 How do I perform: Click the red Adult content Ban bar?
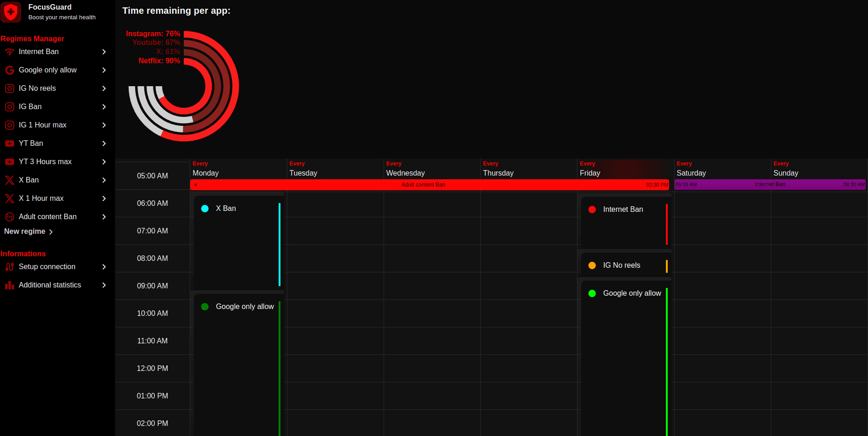point(423,185)
